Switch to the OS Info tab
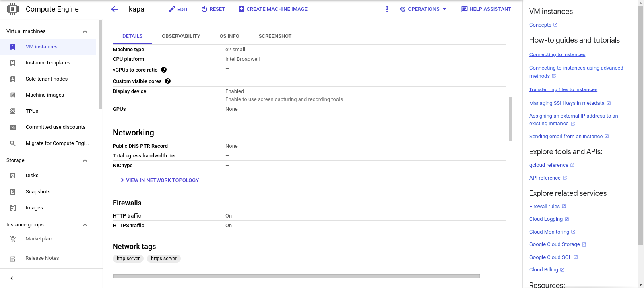The width and height of the screenshot is (644, 288). [229, 36]
